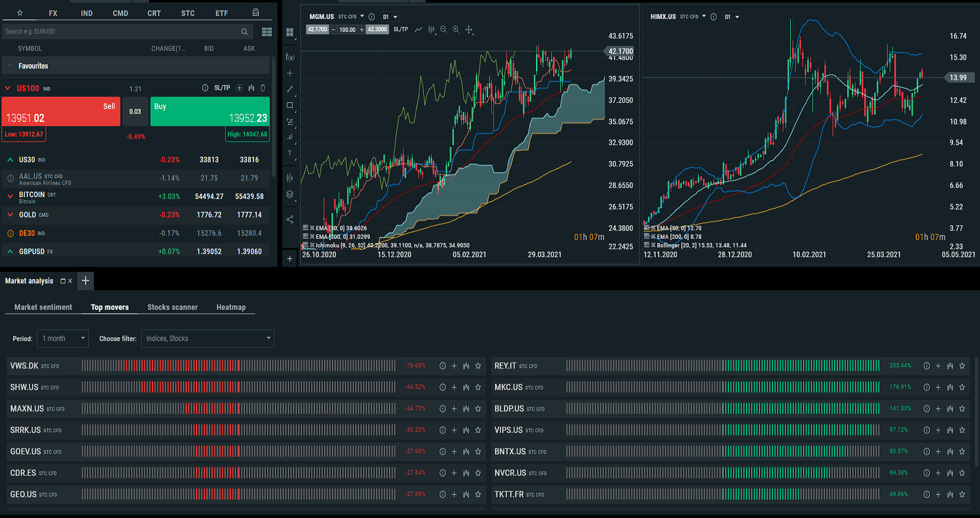Expand the US30 row
Viewport: 980px width, 518px height.
(10, 160)
